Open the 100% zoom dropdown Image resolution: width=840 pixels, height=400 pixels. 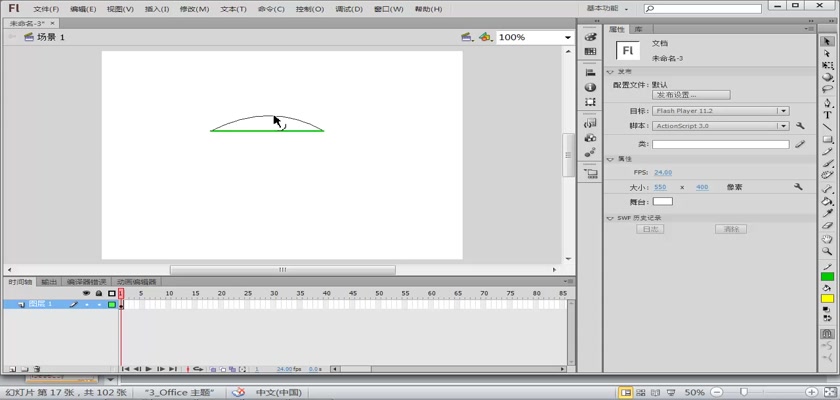coord(567,37)
